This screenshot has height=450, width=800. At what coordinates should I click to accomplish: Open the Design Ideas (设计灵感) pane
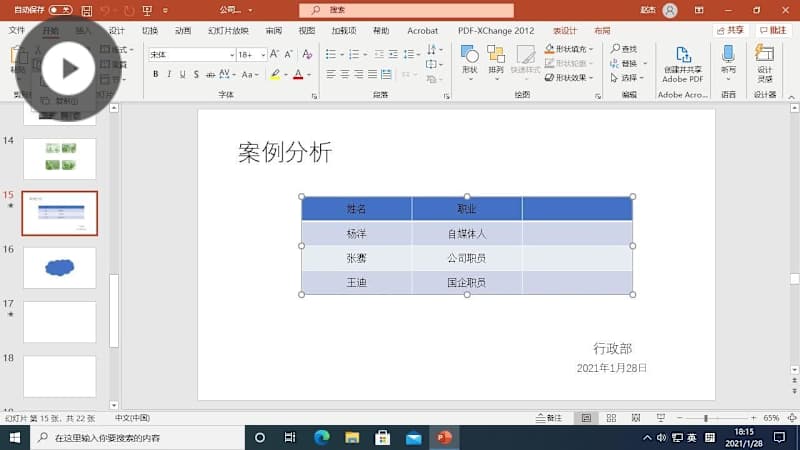click(x=765, y=66)
